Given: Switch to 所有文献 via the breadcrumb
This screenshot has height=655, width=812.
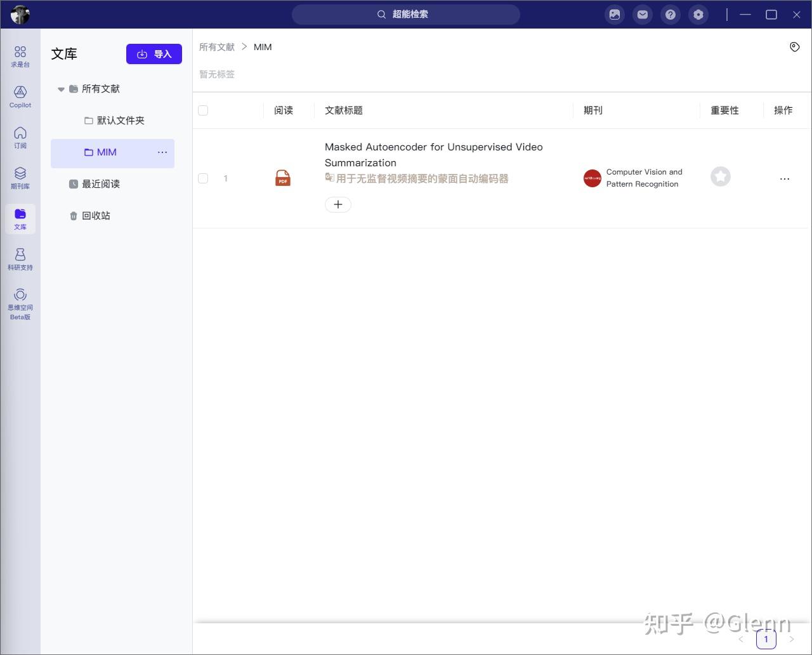Looking at the screenshot, I should 216,46.
